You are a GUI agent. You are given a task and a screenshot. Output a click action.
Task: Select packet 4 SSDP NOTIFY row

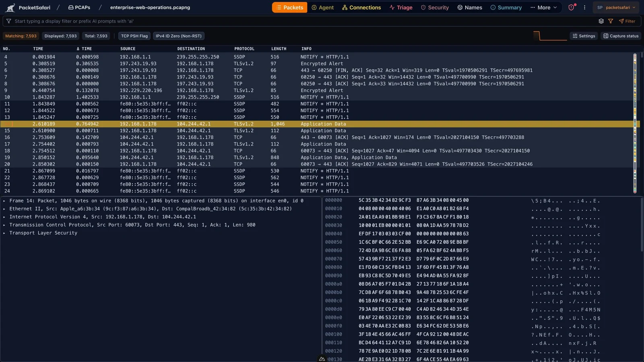[317, 57]
